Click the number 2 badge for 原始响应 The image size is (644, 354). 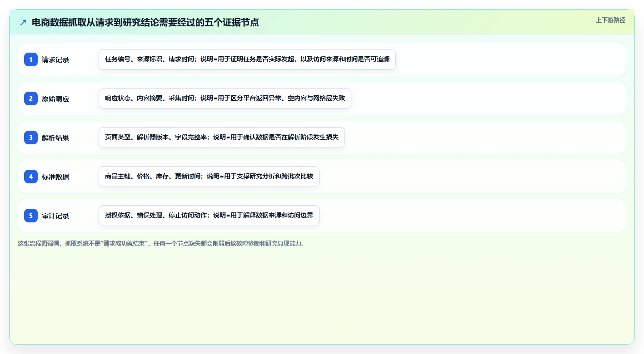coord(31,98)
